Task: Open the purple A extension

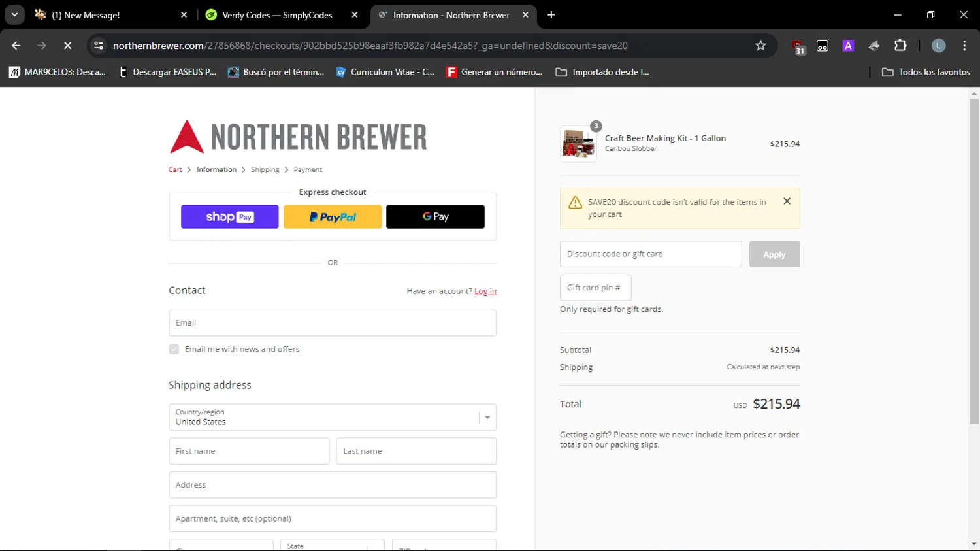Action: pyautogui.click(x=848, y=46)
